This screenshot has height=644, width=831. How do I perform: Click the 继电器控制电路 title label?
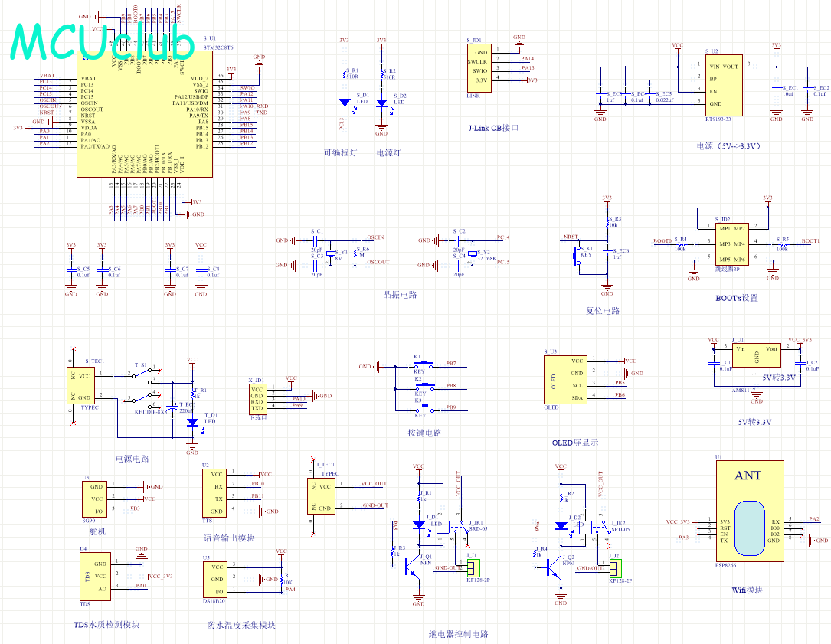[x=459, y=634]
